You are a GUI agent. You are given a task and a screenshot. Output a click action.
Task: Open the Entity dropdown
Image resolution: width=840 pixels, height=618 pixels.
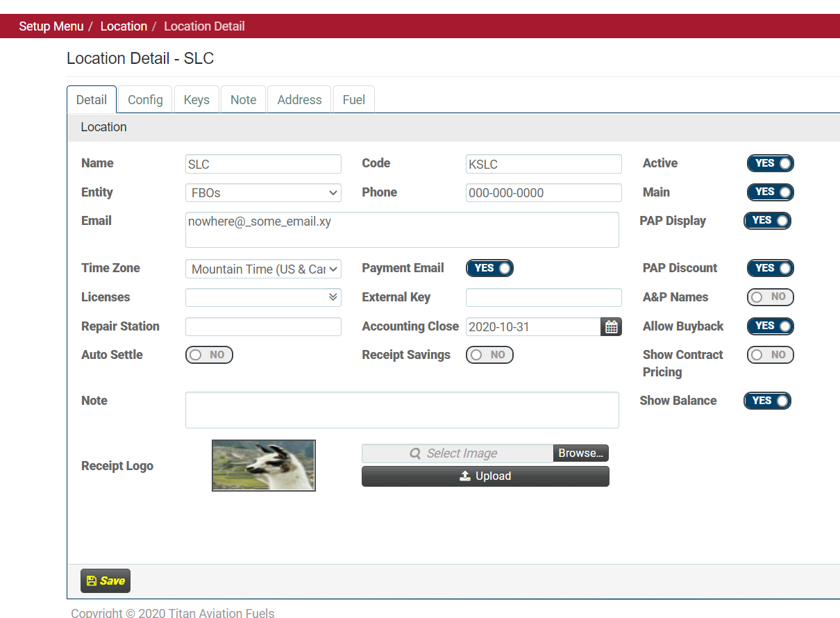[263, 193]
